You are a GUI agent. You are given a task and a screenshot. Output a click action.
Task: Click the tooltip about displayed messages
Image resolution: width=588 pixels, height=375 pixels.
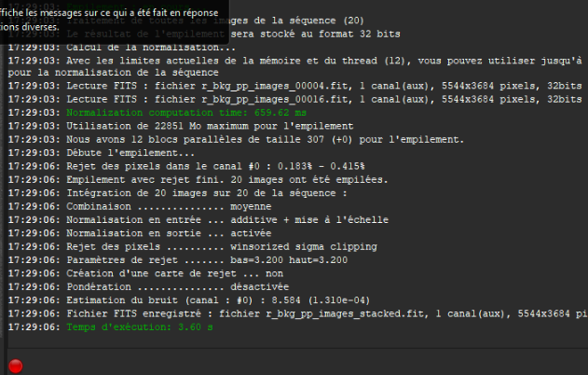click(110, 20)
